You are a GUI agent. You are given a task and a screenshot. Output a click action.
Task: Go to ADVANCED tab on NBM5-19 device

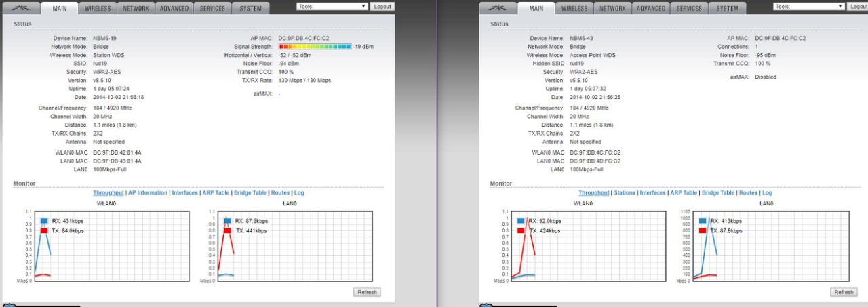174,9
